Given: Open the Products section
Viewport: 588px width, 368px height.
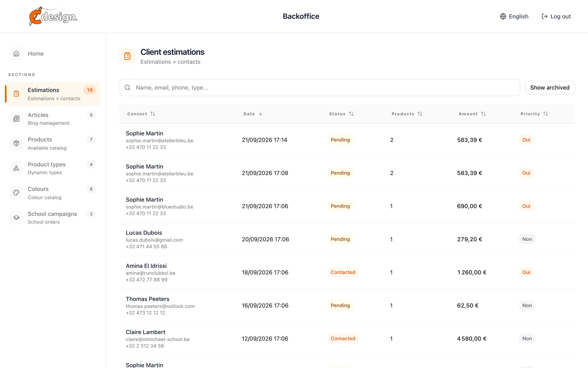Looking at the screenshot, I should point(53,143).
